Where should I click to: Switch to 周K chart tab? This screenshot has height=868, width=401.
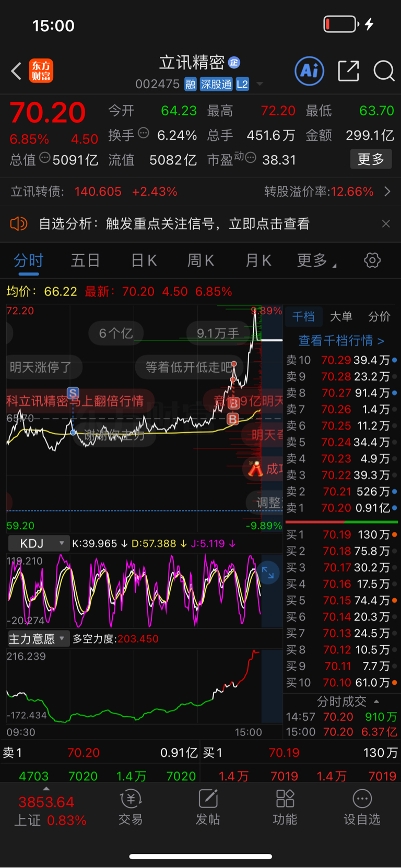pyautogui.click(x=200, y=260)
